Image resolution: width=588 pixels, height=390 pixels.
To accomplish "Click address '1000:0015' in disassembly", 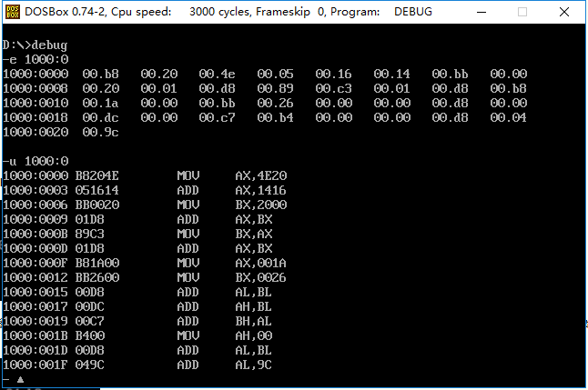I will click(35, 292).
